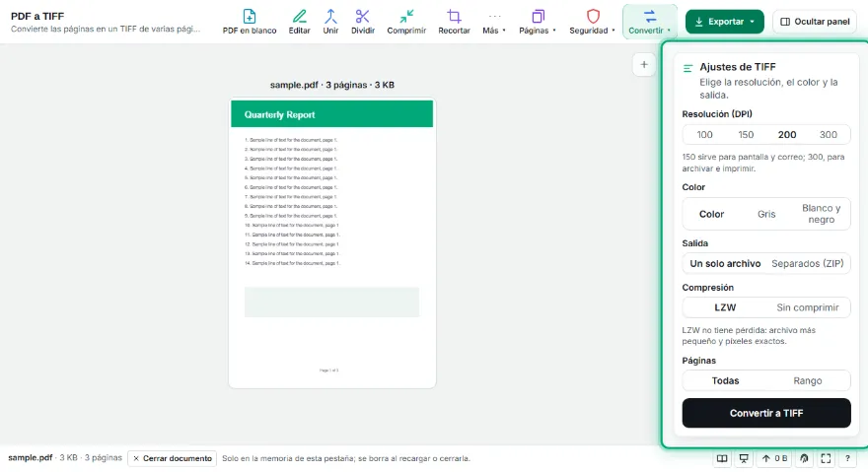
Task: Toggle fullscreen with the expand icon
Action: (826, 458)
